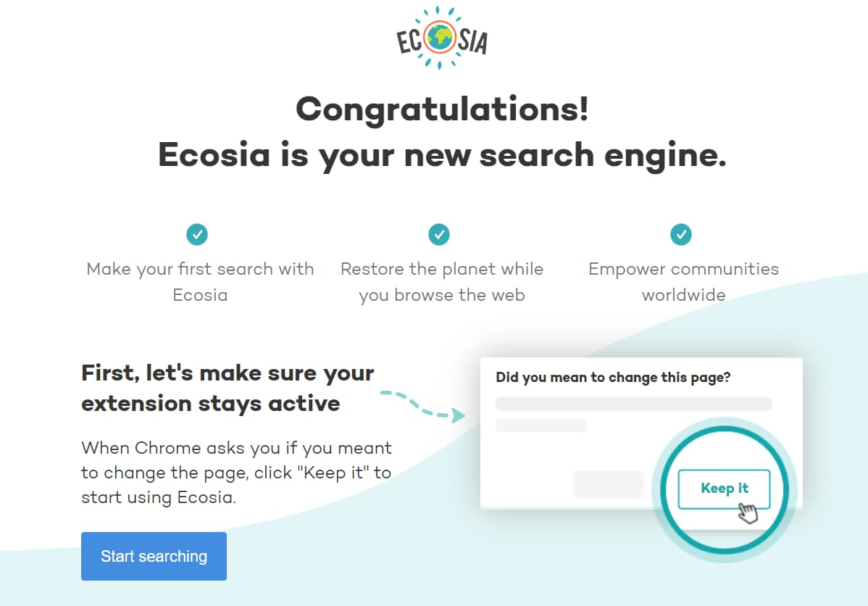This screenshot has width=868, height=606.
Task: Click 'Empower communities worldwide' text
Action: point(684,282)
